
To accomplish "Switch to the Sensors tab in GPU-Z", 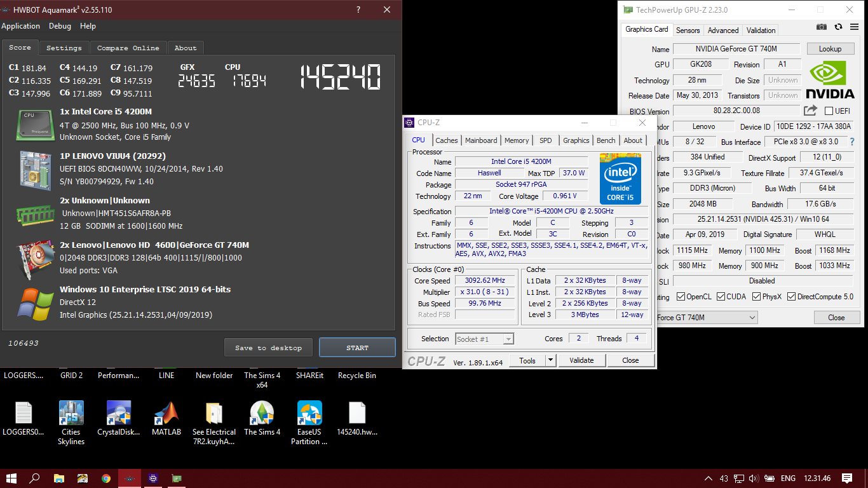I will tap(688, 30).
